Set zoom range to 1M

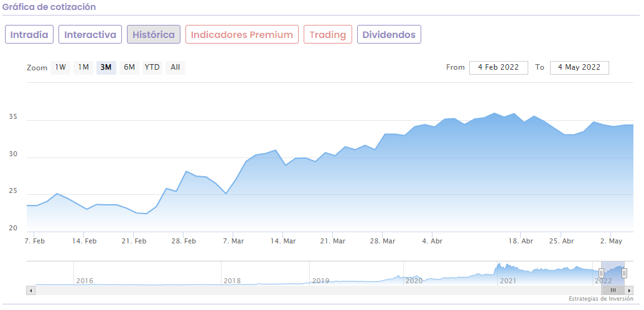83,67
